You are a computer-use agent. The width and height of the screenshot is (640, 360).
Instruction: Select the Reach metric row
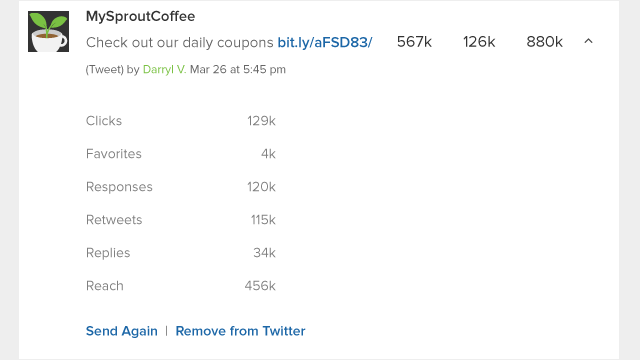click(x=181, y=286)
